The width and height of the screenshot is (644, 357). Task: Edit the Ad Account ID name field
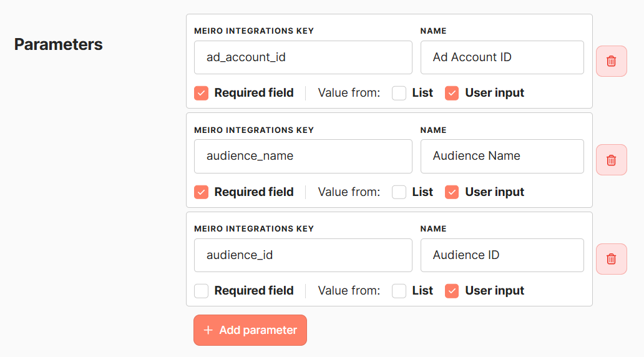tap(502, 57)
